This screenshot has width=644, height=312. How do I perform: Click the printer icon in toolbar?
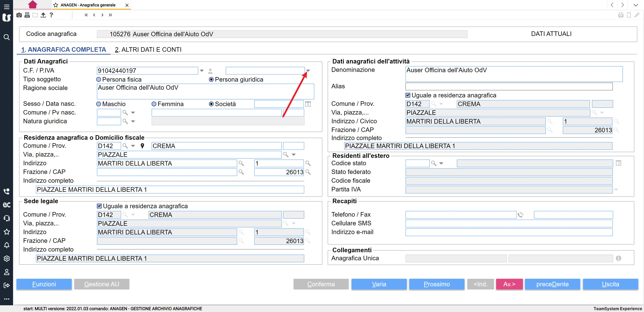click(x=27, y=15)
